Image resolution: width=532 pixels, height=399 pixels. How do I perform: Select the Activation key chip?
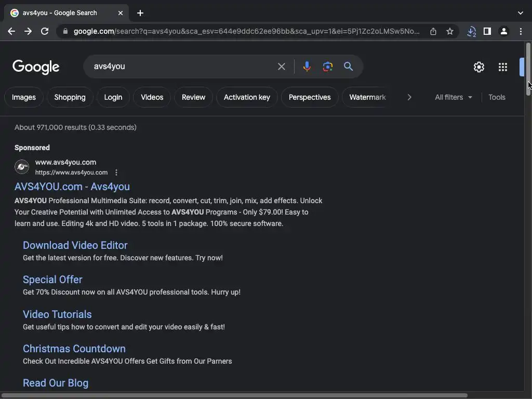click(x=247, y=97)
